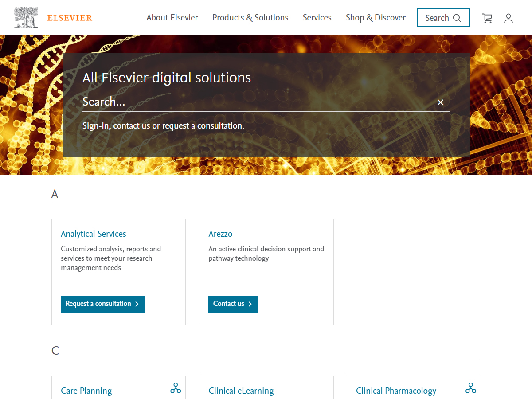
Task: Open the Arezzo product link
Action: pyautogui.click(x=220, y=234)
